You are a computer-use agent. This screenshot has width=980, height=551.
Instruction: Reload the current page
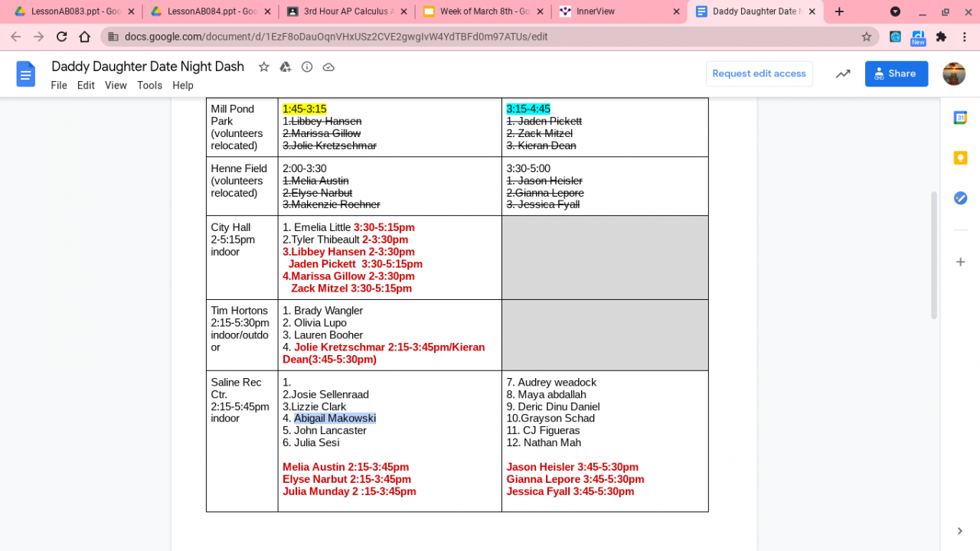(62, 37)
